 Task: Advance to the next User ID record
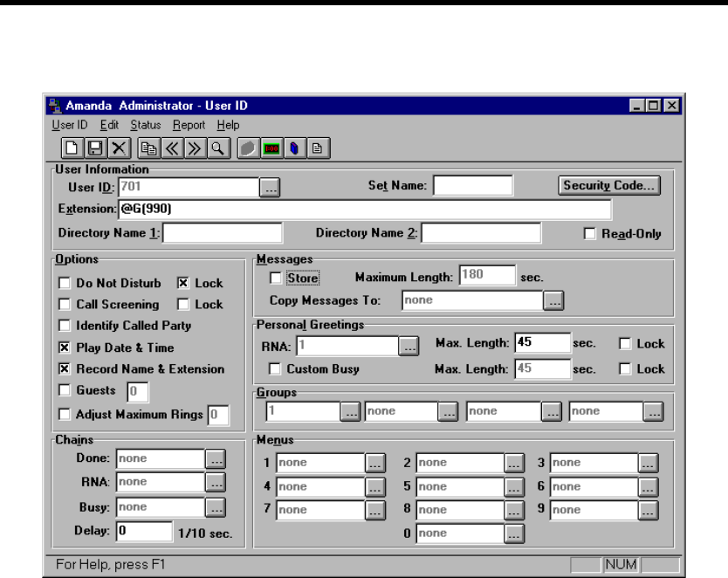[x=195, y=148]
